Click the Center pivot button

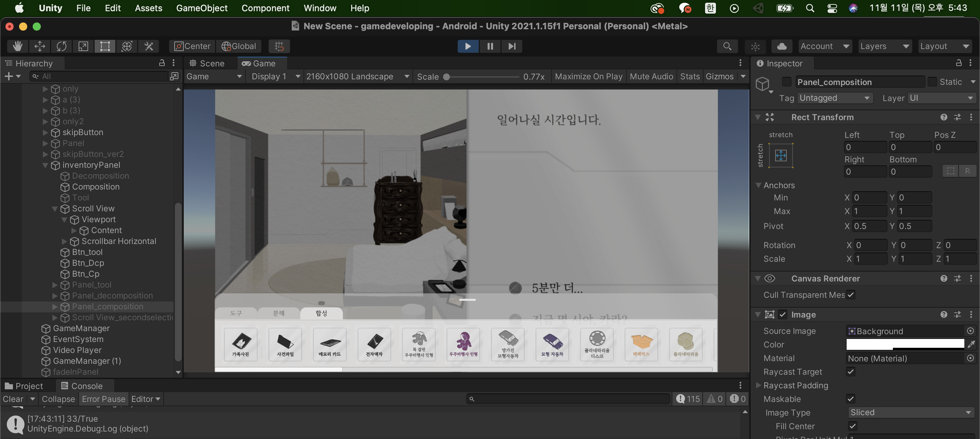pos(192,46)
